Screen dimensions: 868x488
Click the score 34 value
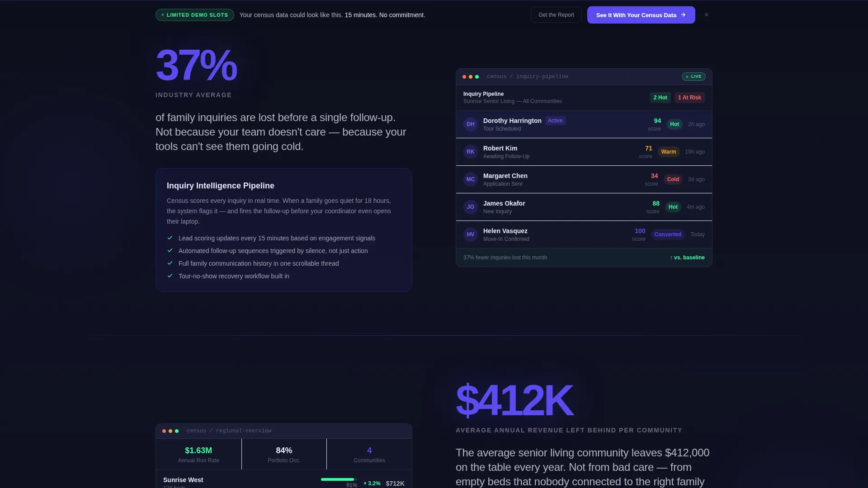click(655, 176)
